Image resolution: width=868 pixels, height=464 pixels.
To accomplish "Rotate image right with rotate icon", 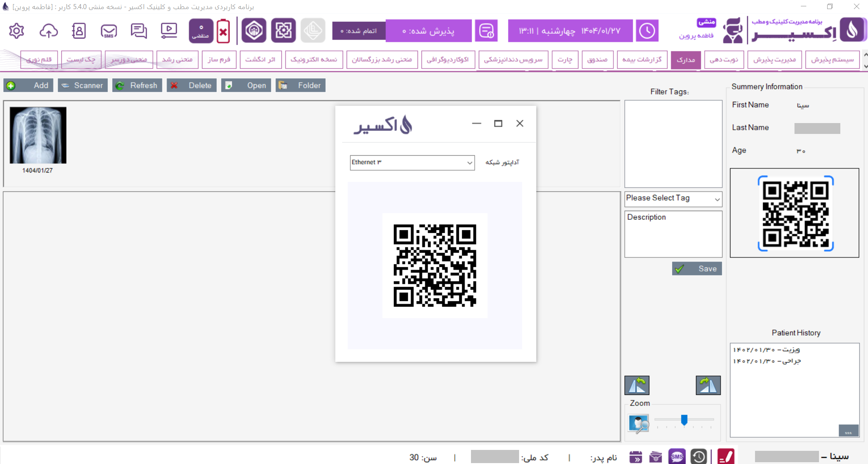I will pyautogui.click(x=708, y=385).
